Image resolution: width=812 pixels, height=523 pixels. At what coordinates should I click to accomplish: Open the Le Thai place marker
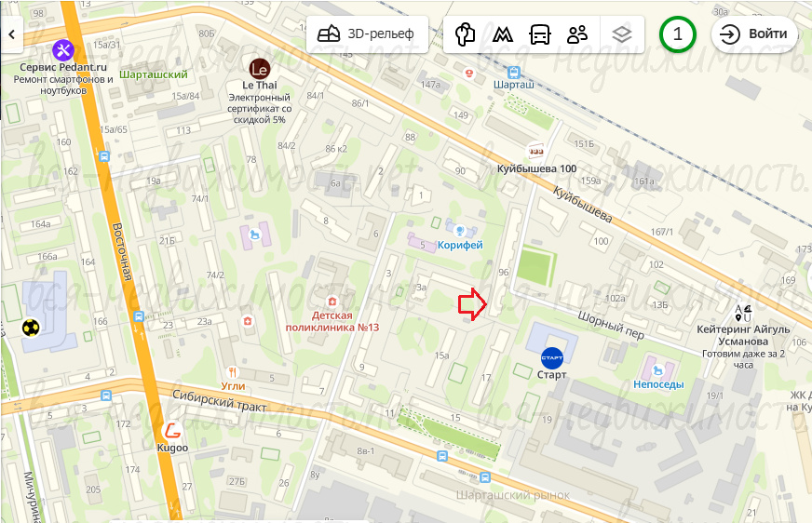tap(260, 69)
